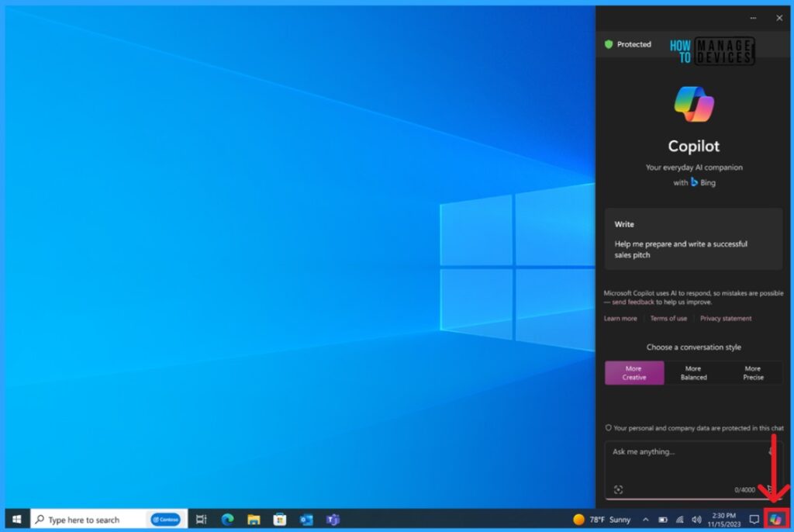
Task: Launch Microsoft Edge from taskbar
Action: (x=227, y=520)
